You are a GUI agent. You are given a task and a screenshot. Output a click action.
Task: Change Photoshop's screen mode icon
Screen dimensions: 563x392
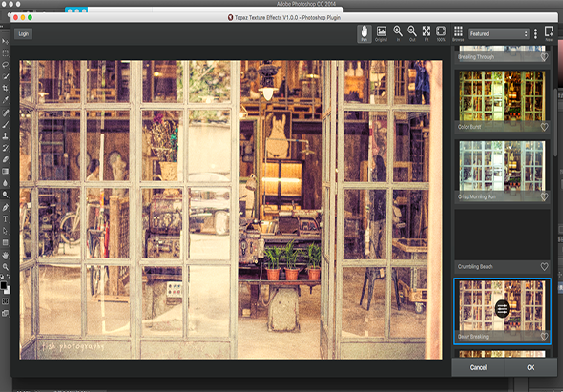tap(6, 314)
